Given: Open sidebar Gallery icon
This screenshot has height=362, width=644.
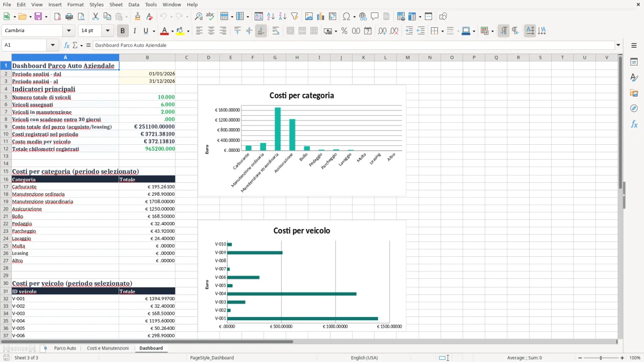Looking at the screenshot, I should (634, 93).
